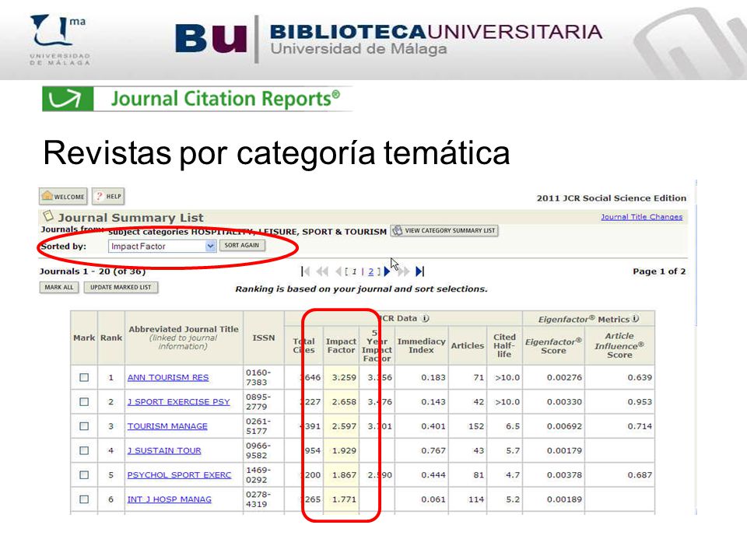Click impact factor value 3.259

point(344,377)
